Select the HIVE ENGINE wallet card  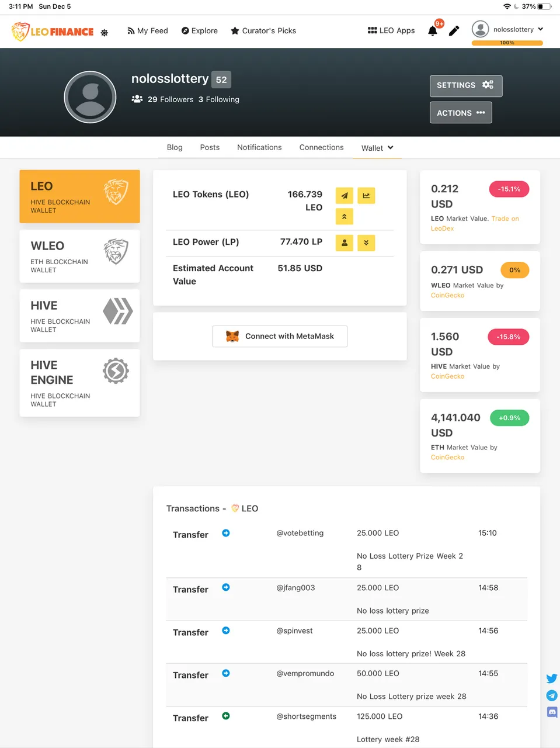[x=79, y=383]
